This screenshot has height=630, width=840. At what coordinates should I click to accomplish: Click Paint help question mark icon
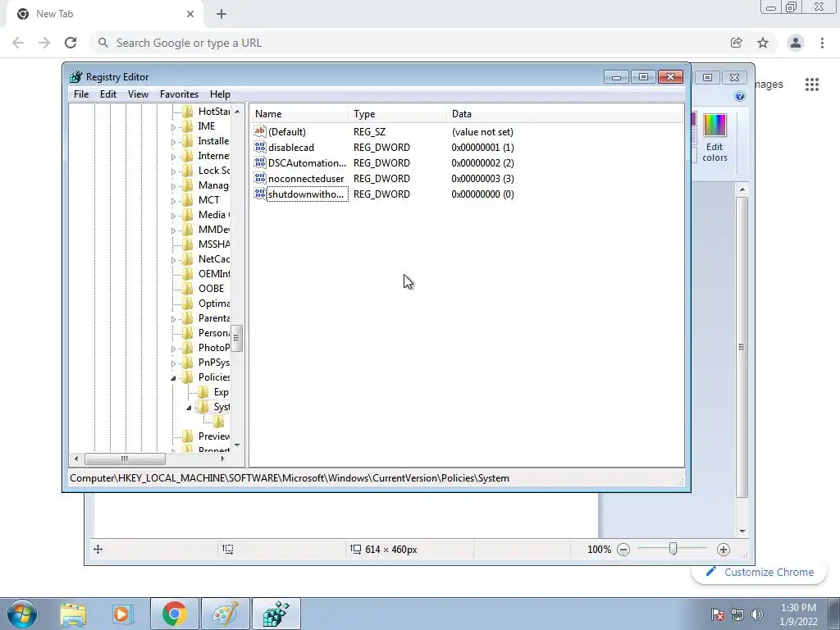pyautogui.click(x=740, y=97)
